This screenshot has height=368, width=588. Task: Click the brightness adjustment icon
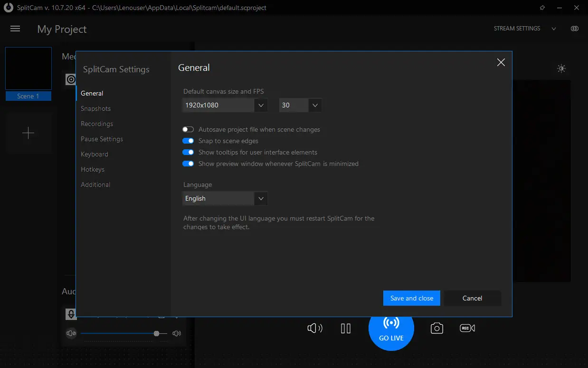561,69
